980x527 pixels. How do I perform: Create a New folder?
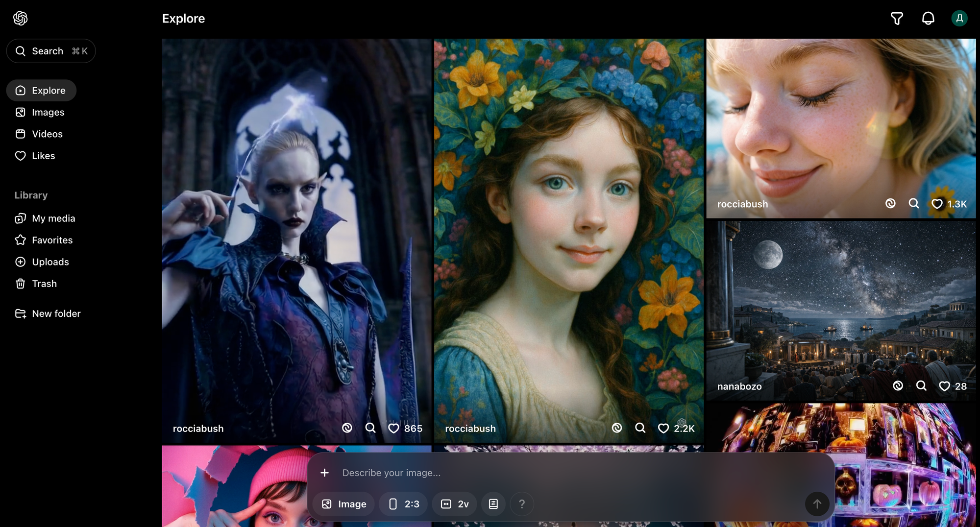pos(56,314)
